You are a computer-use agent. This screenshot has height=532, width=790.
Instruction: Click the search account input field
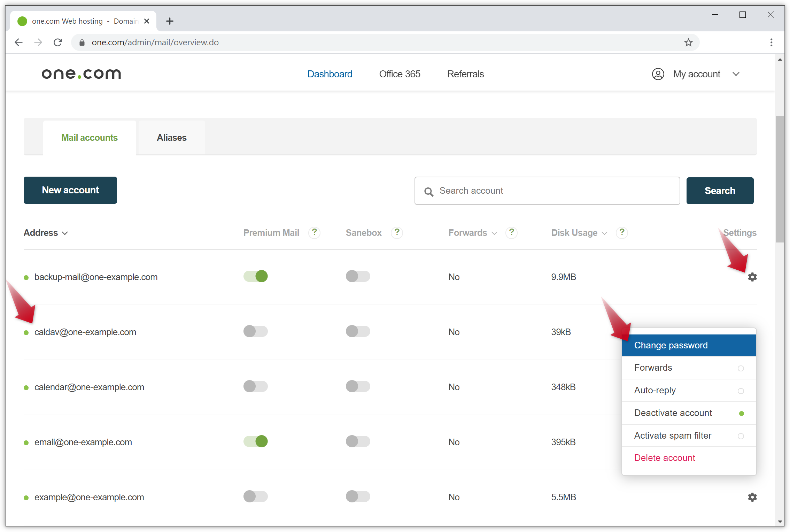(546, 190)
